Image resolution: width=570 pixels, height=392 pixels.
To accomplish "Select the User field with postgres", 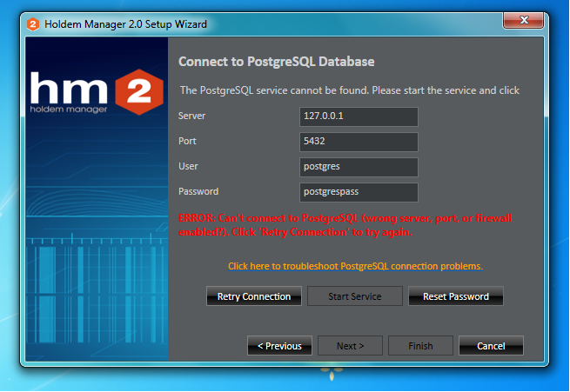I will [359, 167].
